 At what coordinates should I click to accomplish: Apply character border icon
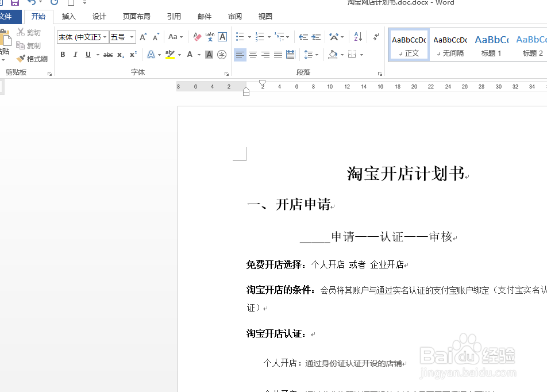click(222, 37)
